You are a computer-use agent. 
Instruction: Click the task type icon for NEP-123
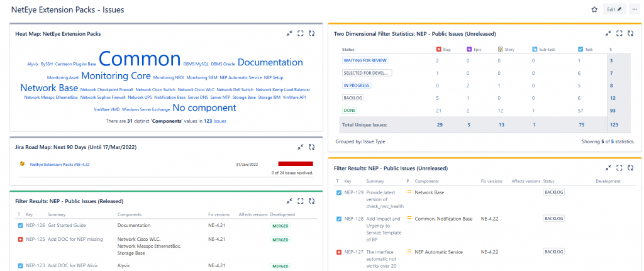point(20,266)
